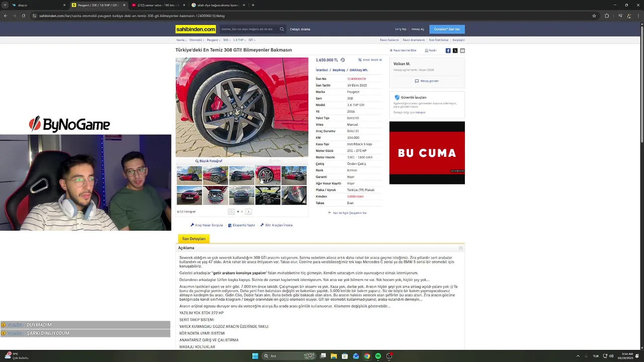Click Giriş Yap link
This screenshot has width=644, height=362.
[x=400, y=29]
